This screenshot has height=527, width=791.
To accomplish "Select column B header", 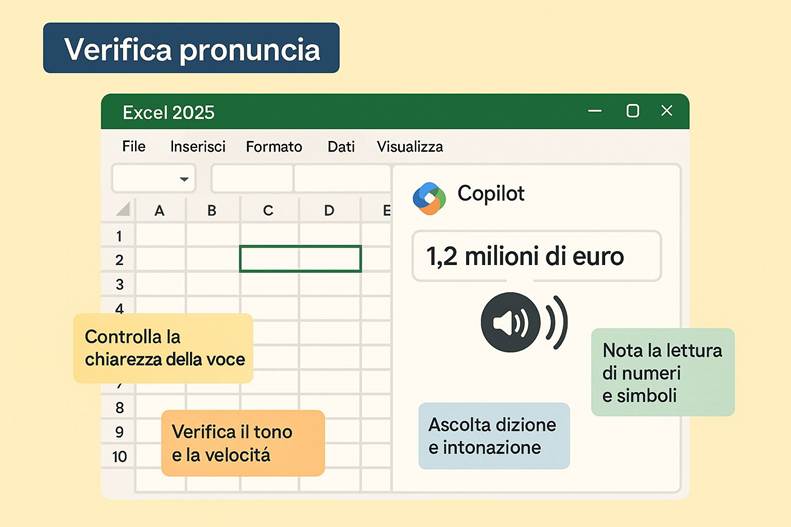I will pos(212,210).
